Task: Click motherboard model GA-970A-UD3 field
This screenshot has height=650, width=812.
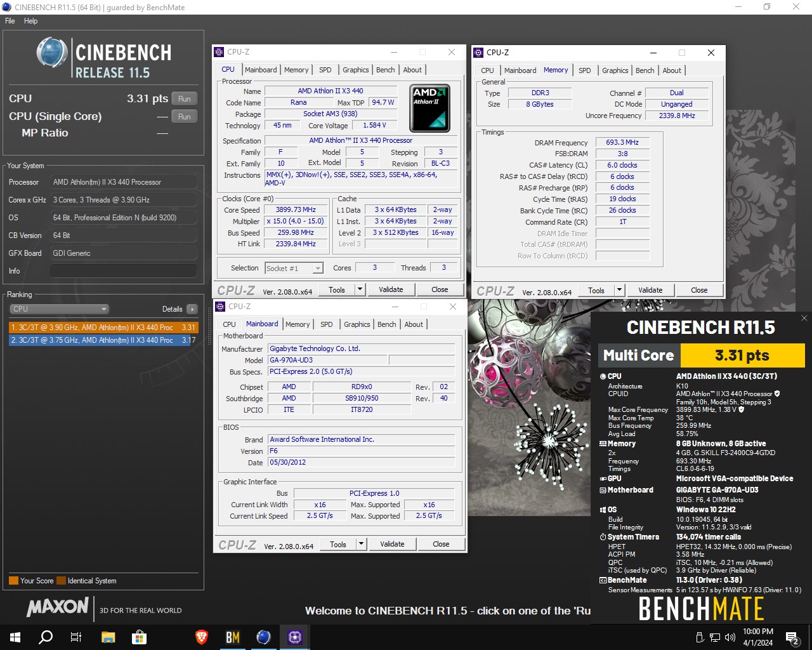Action: tap(327, 360)
